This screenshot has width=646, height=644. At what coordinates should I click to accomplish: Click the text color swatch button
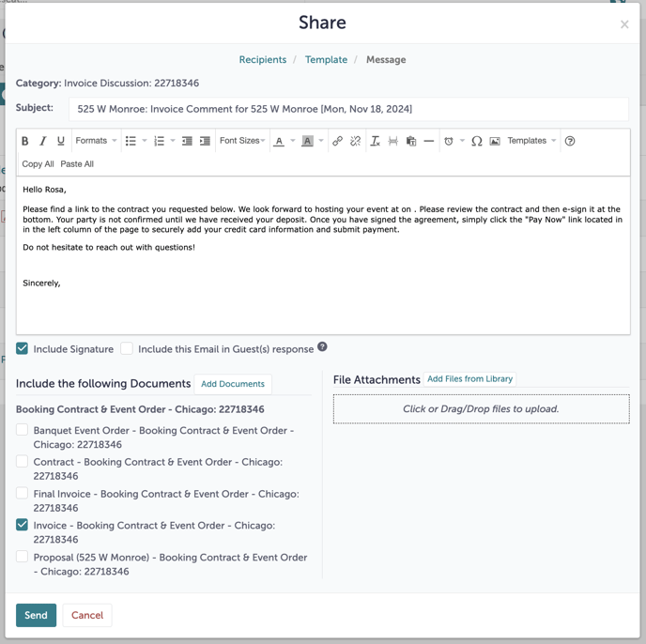click(x=279, y=141)
